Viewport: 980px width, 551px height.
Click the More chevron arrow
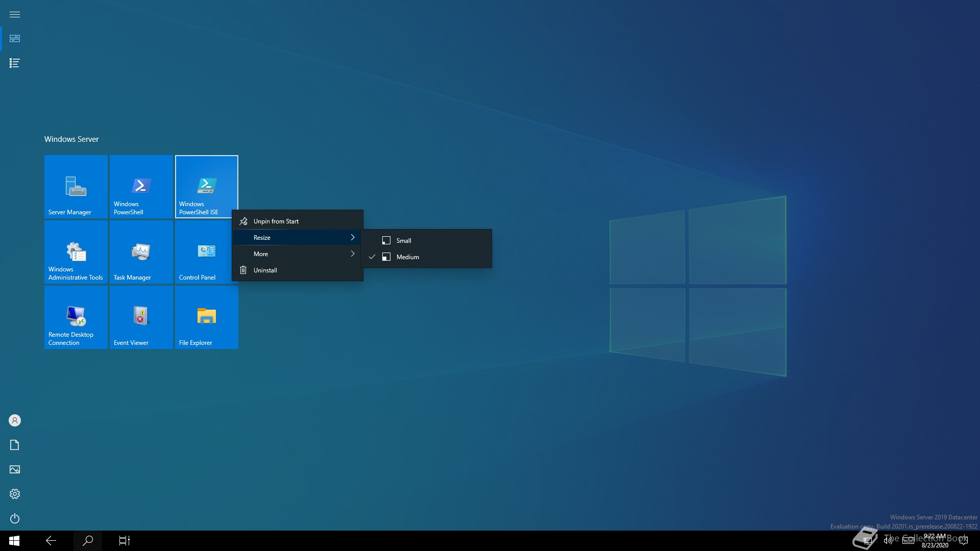(353, 254)
